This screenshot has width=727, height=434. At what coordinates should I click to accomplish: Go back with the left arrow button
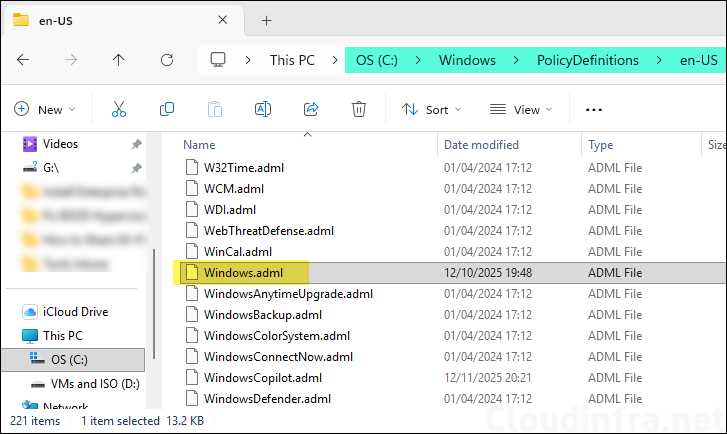point(23,60)
